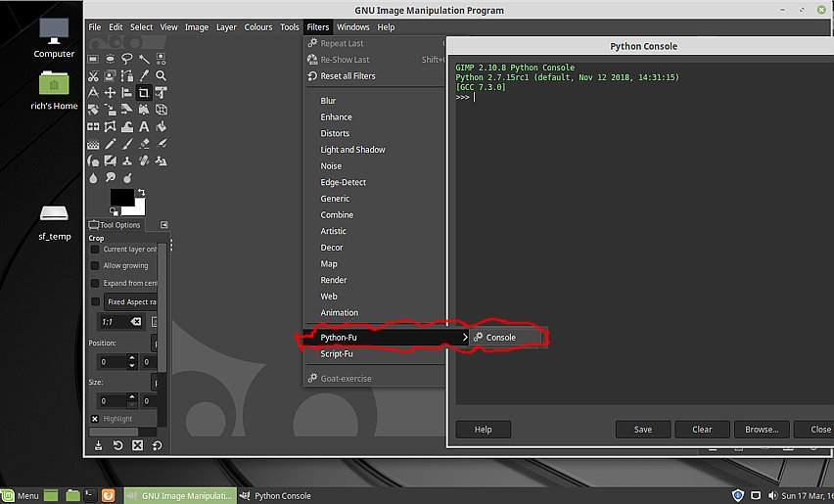The height and width of the screenshot is (504, 834).
Task: Open the Filters menu
Action: [318, 27]
